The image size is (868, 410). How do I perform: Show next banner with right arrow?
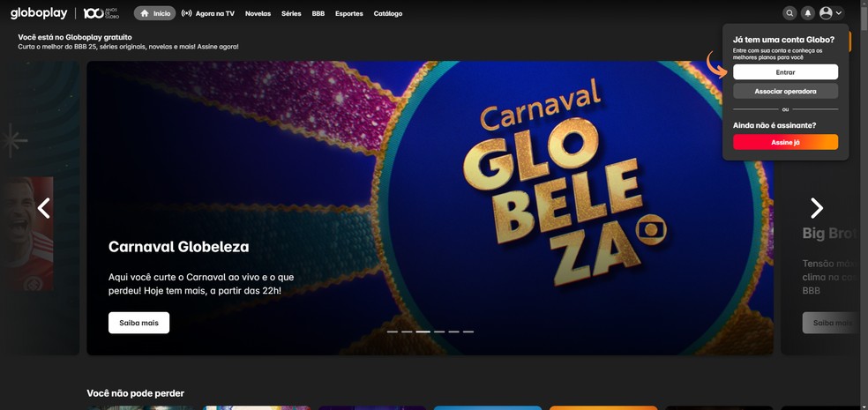point(817,208)
